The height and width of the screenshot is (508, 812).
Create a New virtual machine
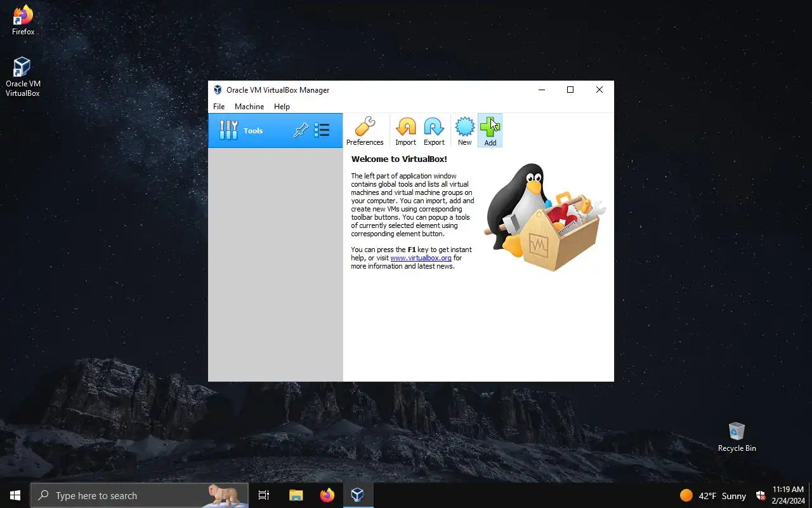pyautogui.click(x=464, y=131)
